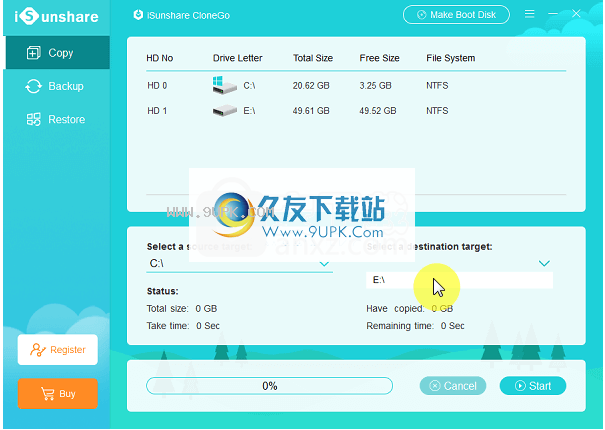Click the 49.52 GB free size cell
The height and width of the screenshot is (430, 605).
[x=378, y=111]
